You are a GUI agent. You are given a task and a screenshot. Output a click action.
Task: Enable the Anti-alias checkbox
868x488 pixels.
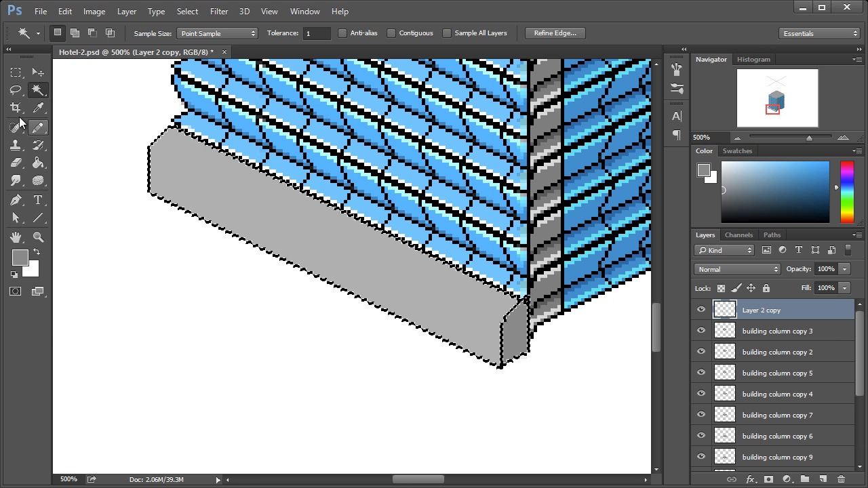click(x=342, y=33)
